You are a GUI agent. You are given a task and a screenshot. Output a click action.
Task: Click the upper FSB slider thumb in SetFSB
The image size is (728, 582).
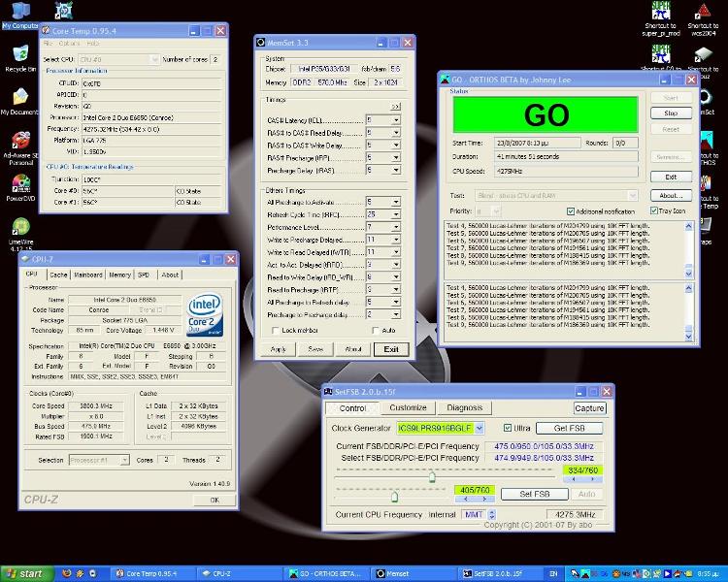(432, 476)
